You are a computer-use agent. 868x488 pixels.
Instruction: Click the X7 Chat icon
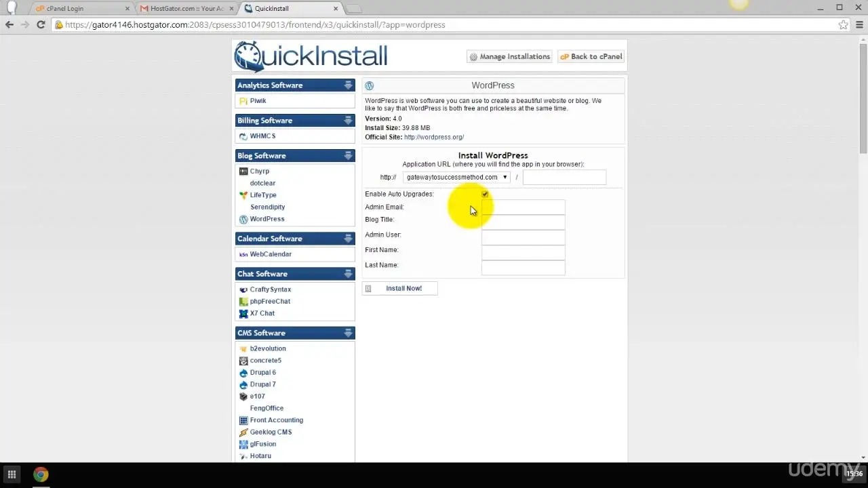(x=243, y=314)
